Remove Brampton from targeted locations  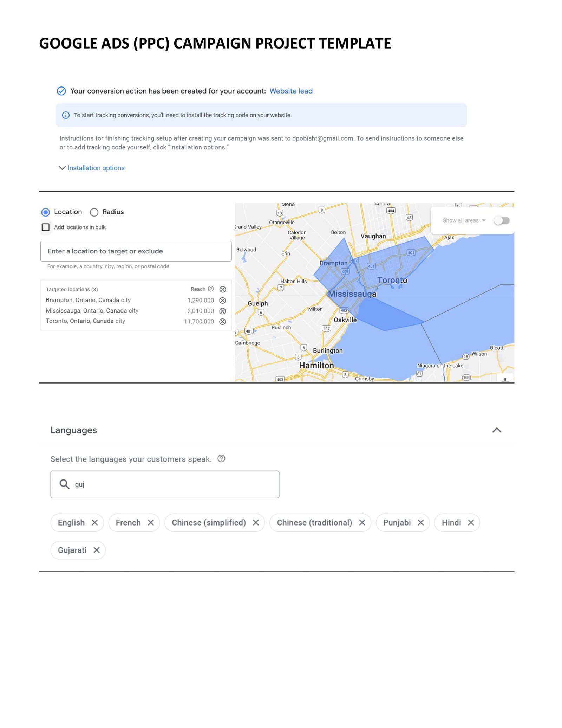click(222, 300)
